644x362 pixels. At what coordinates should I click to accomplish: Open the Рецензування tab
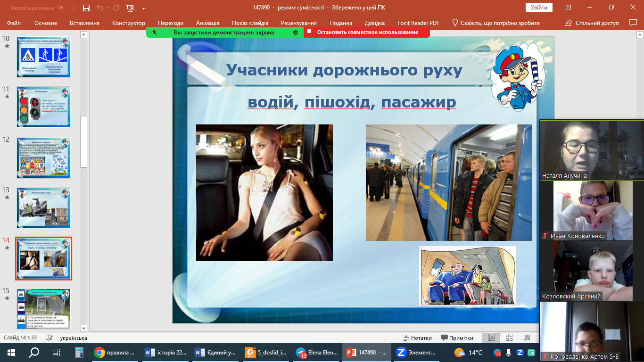click(299, 23)
